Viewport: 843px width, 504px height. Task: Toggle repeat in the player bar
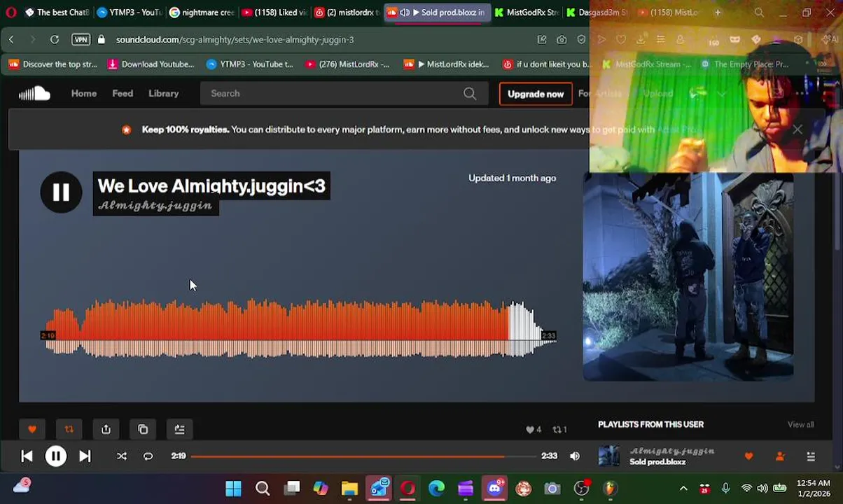148,456
